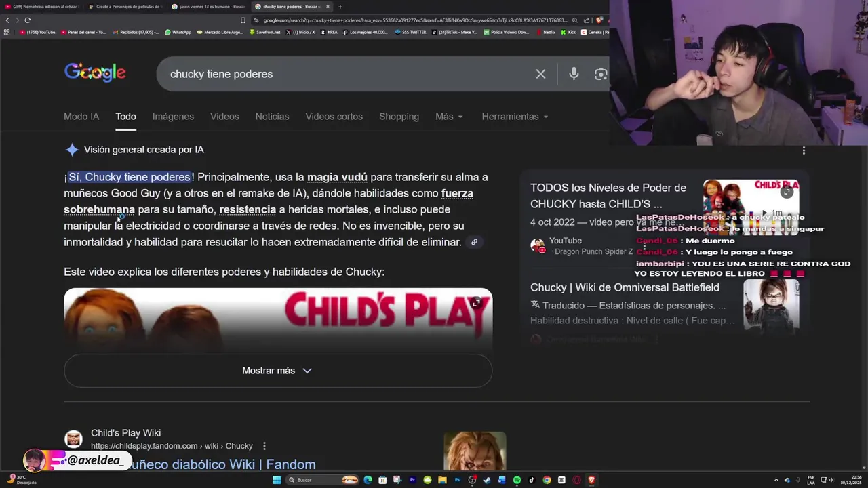Click the 'resistencia' underlined term

point(248,209)
